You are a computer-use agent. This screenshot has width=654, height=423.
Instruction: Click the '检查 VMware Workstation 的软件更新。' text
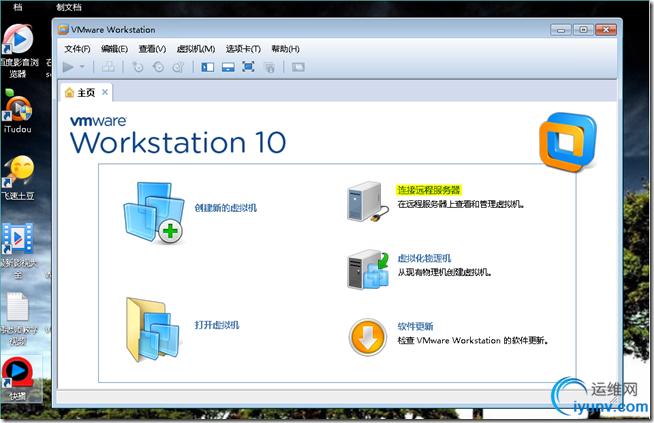(473, 340)
